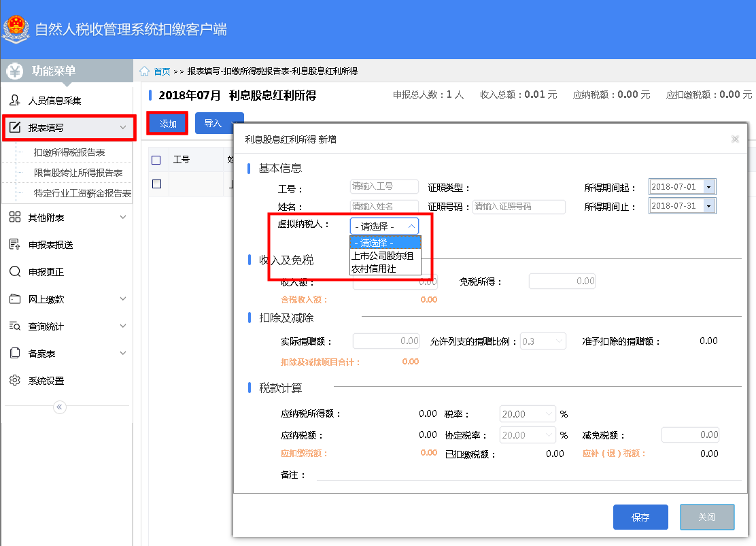The image size is (756, 546).
Task: Click the 请输入工号 input field
Action: point(384,187)
